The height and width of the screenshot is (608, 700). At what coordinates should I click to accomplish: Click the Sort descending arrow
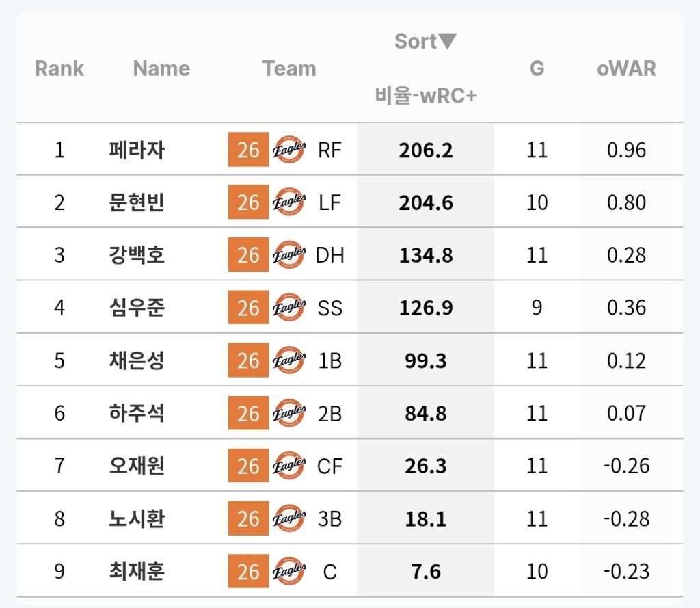(447, 42)
